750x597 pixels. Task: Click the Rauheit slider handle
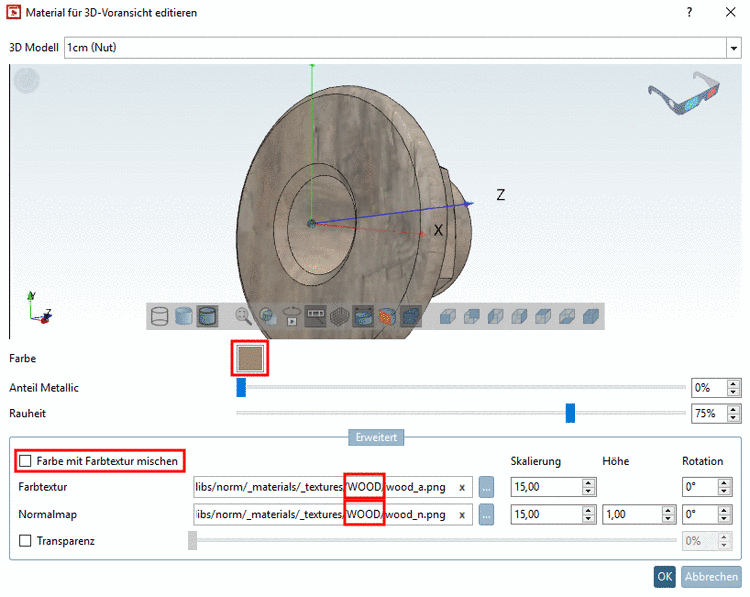570,413
